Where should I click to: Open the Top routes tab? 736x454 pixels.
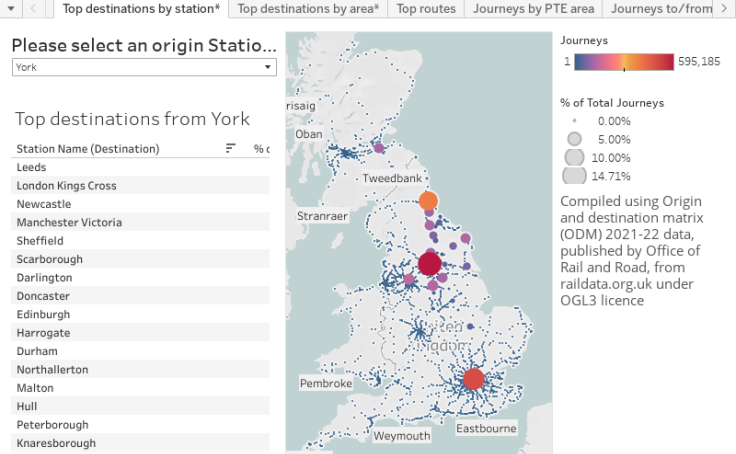pyautogui.click(x=426, y=9)
